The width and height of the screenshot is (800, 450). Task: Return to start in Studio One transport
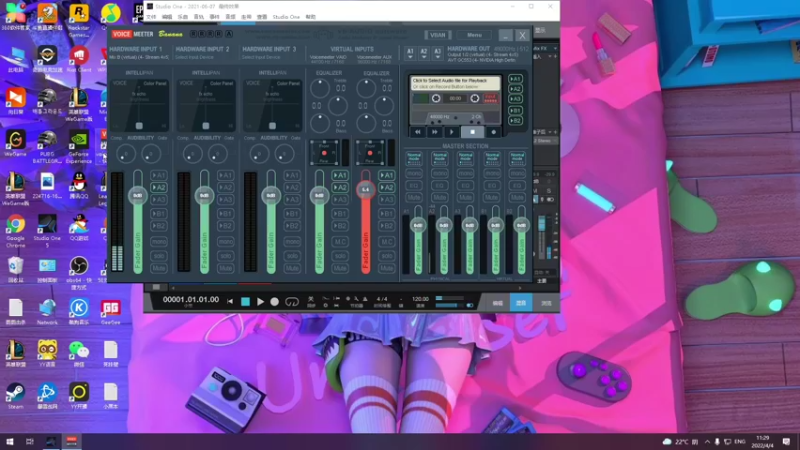point(230,302)
